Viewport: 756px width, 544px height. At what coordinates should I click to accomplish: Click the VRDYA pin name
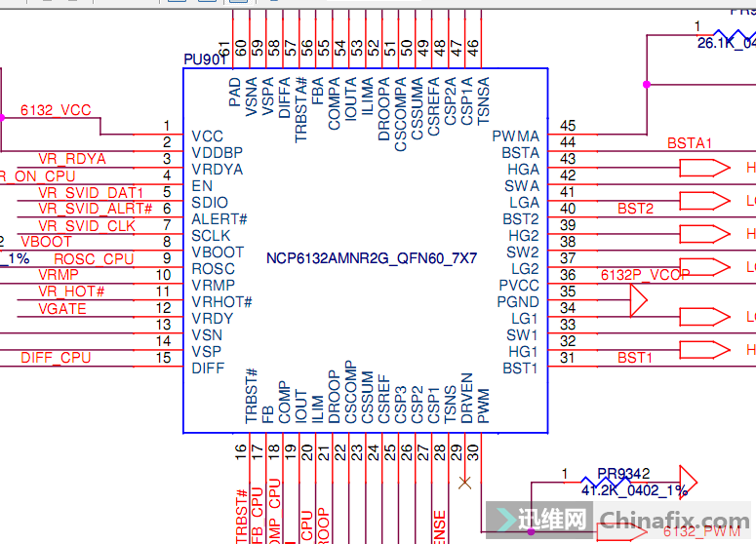click(x=218, y=170)
